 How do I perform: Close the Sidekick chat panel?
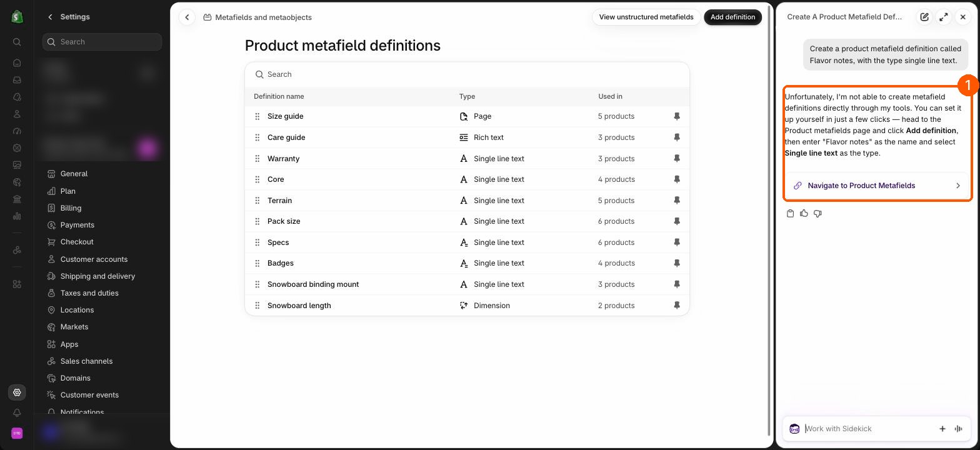tap(963, 17)
